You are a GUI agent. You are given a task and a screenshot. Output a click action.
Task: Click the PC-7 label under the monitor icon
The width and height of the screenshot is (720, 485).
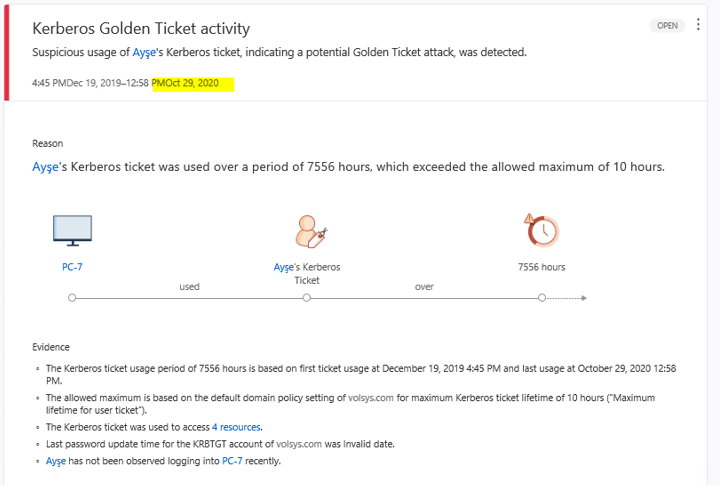72,267
